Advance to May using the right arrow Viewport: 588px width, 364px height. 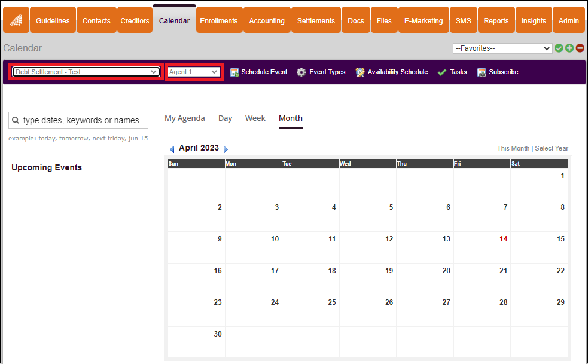tap(226, 148)
